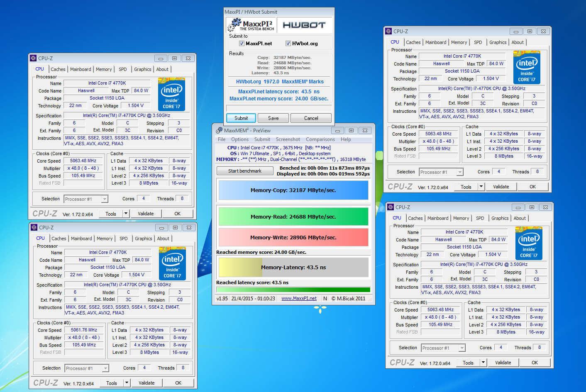This screenshot has width=586, height=392.
Task: Open Processor #1 selection combo in lower-right CPU-Z
Action: pos(443,348)
